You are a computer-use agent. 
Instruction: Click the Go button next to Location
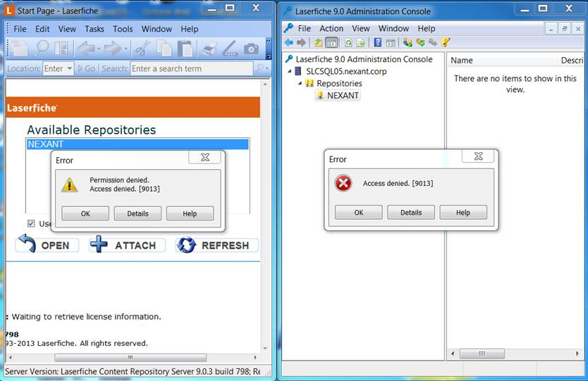click(x=87, y=68)
